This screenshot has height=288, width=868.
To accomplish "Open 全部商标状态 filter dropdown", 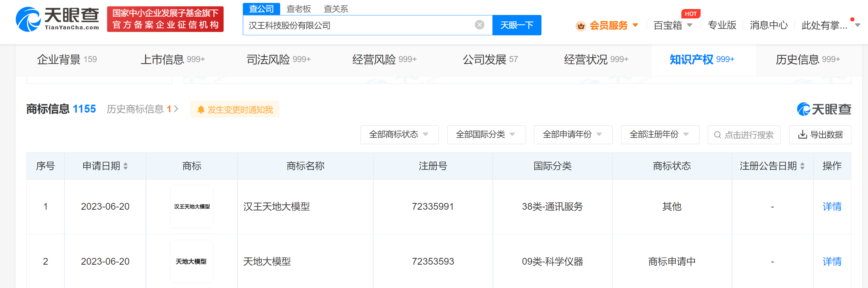I will point(399,134).
